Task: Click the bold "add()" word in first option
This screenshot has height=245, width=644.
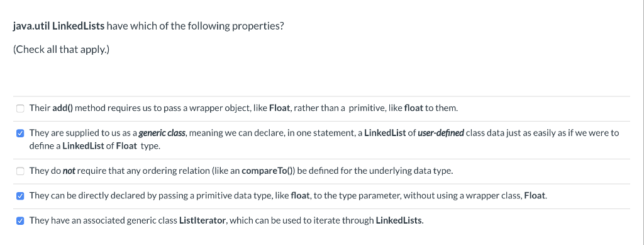Action: pyautogui.click(x=62, y=108)
